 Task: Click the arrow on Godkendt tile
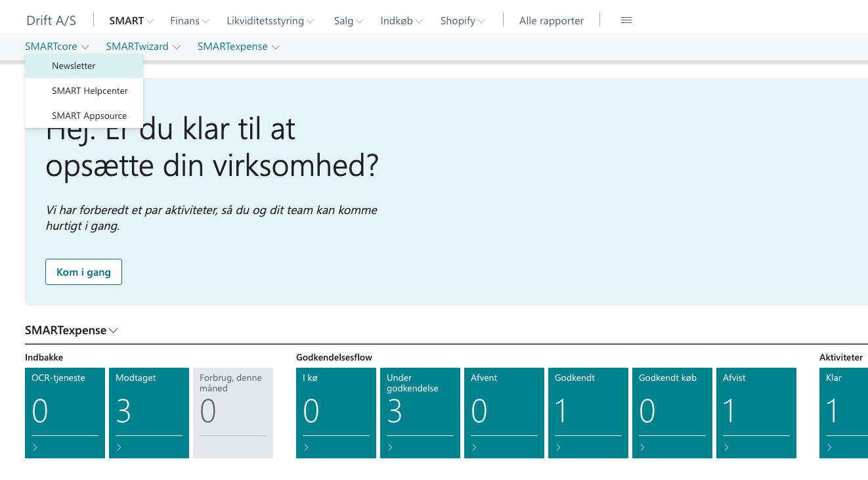pyautogui.click(x=559, y=447)
